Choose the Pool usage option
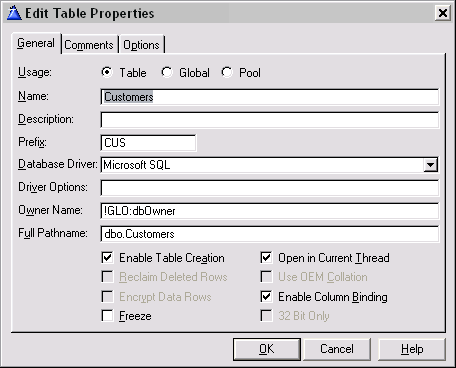The width and height of the screenshot is (456, 368). 227,72
